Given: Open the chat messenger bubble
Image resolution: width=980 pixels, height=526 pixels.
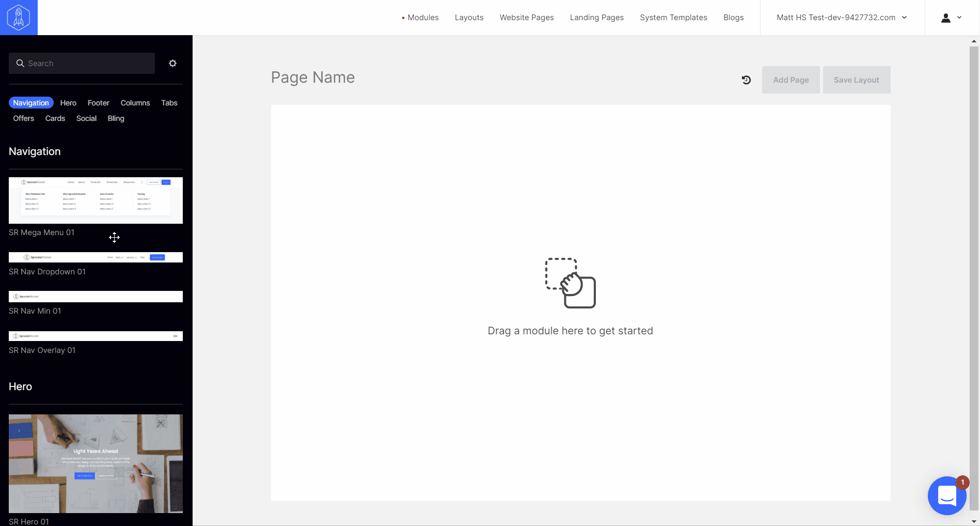Looking at the screenshot, I should tap(947, 496).
